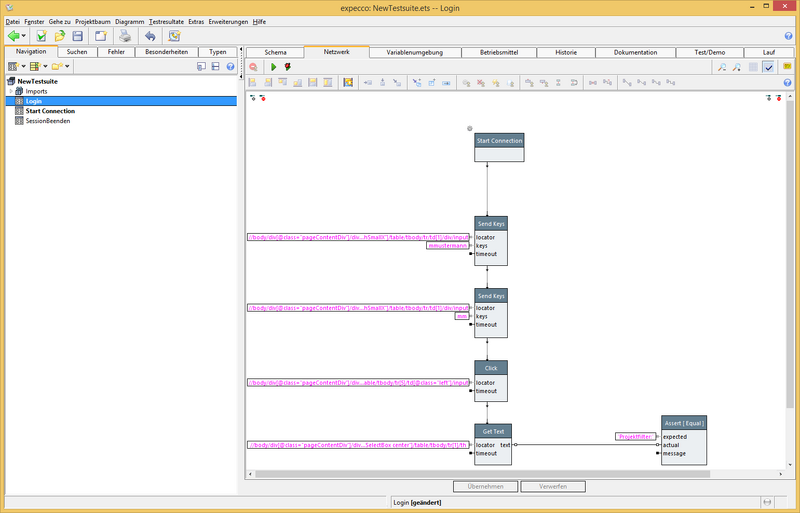800x513 pixels.
Task: Click the save (floppy disk) toolbar icon
Action: click(77, 36)
